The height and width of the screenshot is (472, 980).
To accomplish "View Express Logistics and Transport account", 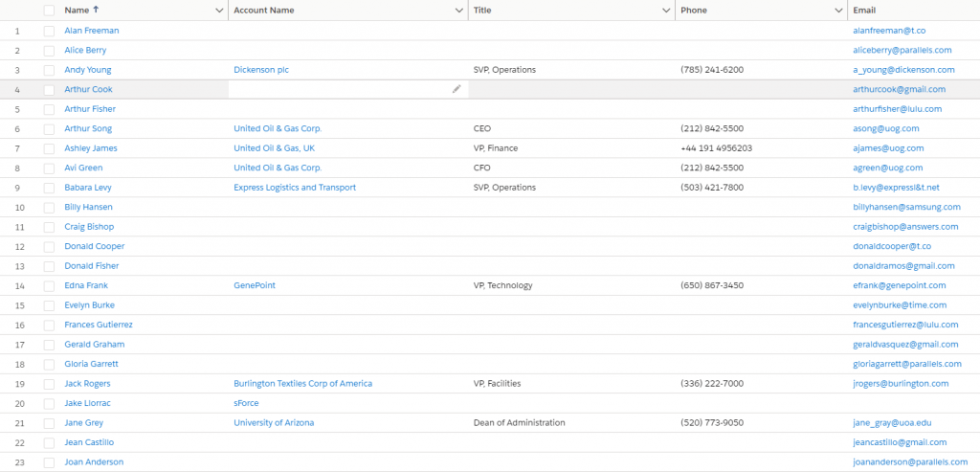I will coord(295,188).
